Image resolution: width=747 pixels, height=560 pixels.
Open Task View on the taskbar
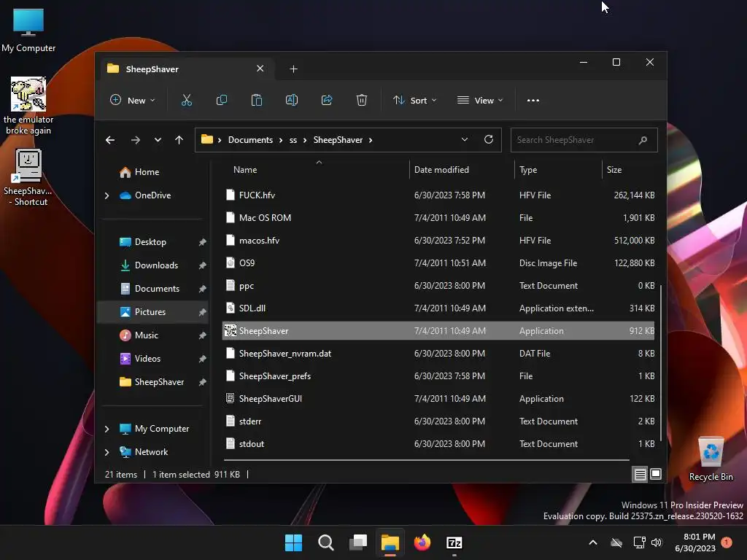(x=357, y=542)
